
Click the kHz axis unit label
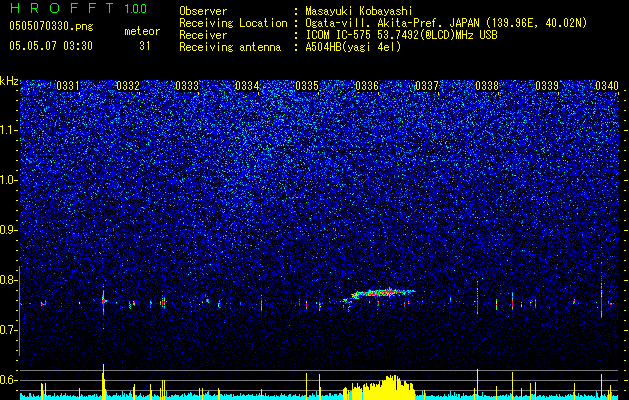(9, 81)
